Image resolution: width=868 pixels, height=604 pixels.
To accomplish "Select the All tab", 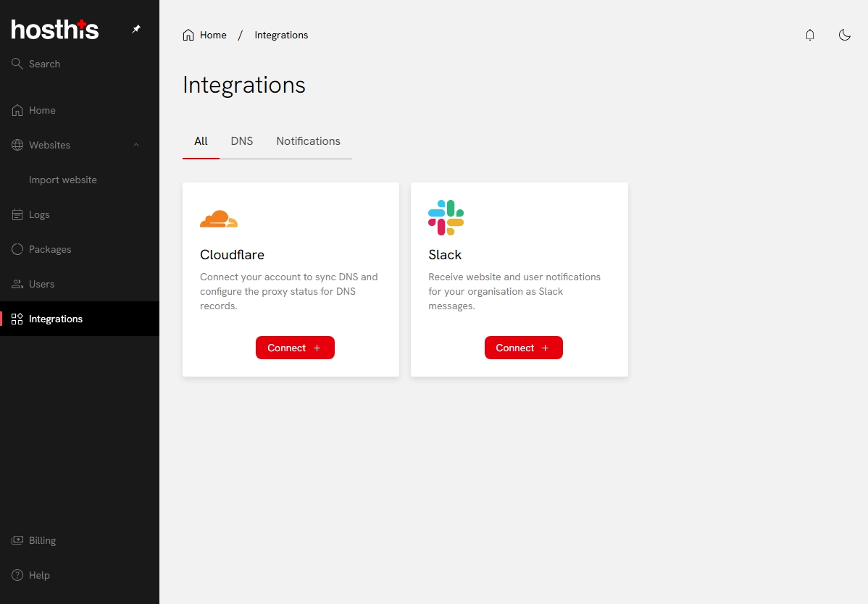I will (x=201, y=141).
